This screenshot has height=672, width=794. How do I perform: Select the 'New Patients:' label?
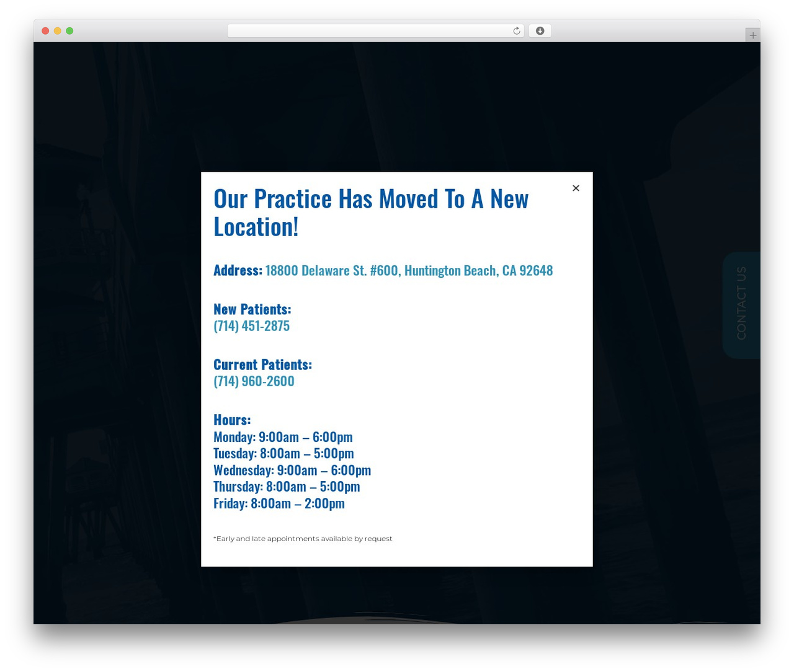pyautogui.click(x=252, y=309)
